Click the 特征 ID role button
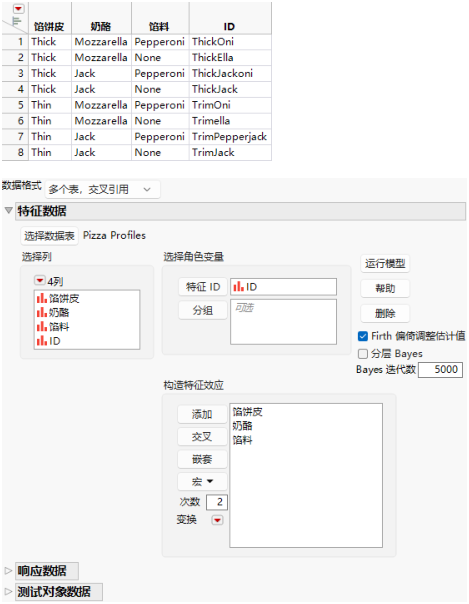Viewport: 469px width, 604px height. [203, 287]
